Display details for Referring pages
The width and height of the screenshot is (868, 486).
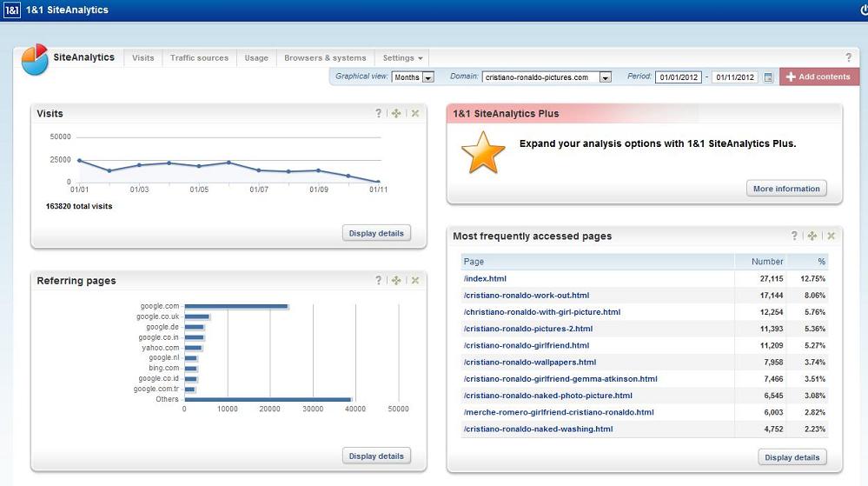pyautogui.click(x=376, y=456)
